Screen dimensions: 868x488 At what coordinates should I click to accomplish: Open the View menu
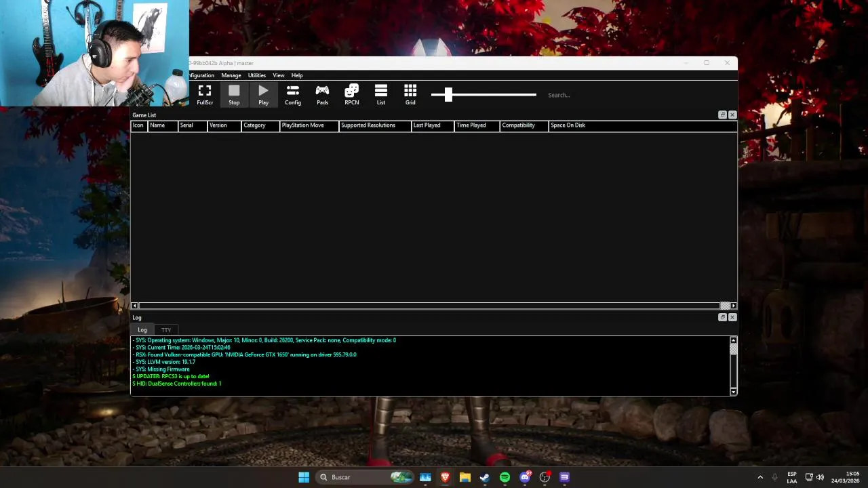pos(279,75)
